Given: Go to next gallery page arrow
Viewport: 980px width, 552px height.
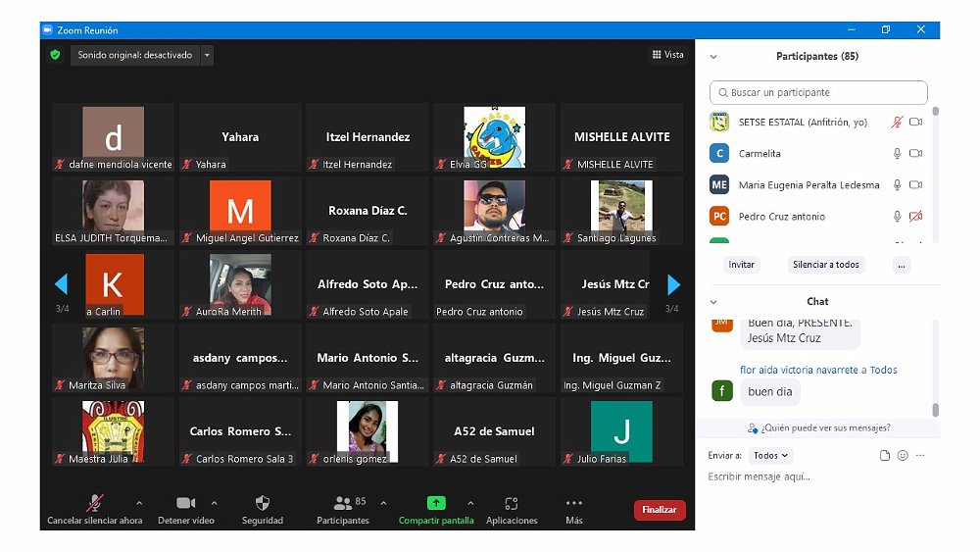Looking at the screenshot, I should point(673,284).
